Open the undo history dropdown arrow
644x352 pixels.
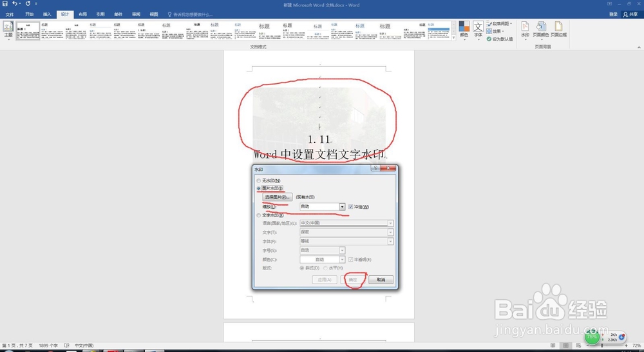20,4
